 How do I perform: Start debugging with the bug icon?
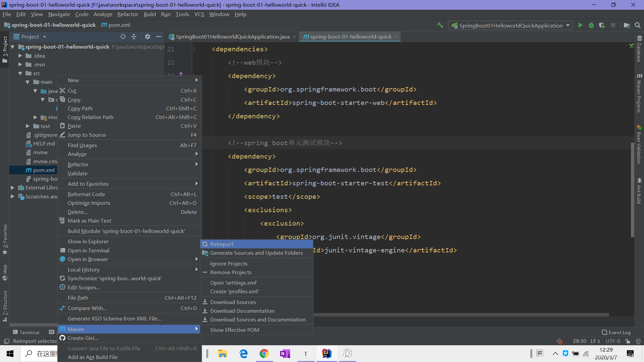[x=591, y=25]
